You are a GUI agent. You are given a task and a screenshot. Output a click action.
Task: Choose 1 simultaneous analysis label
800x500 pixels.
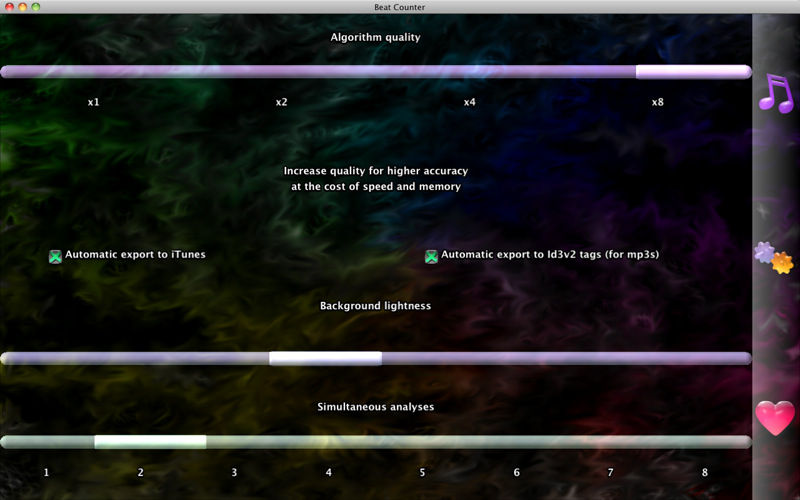coord(46,472)
